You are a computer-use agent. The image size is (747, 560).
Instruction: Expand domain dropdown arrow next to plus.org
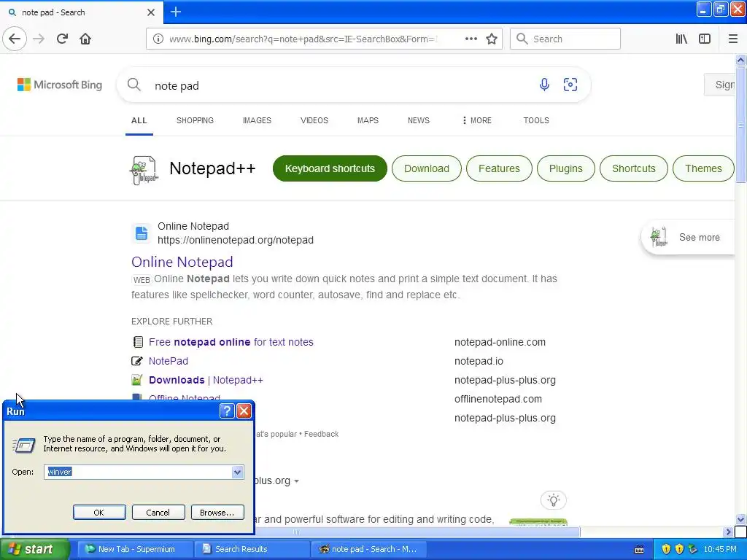296,481
